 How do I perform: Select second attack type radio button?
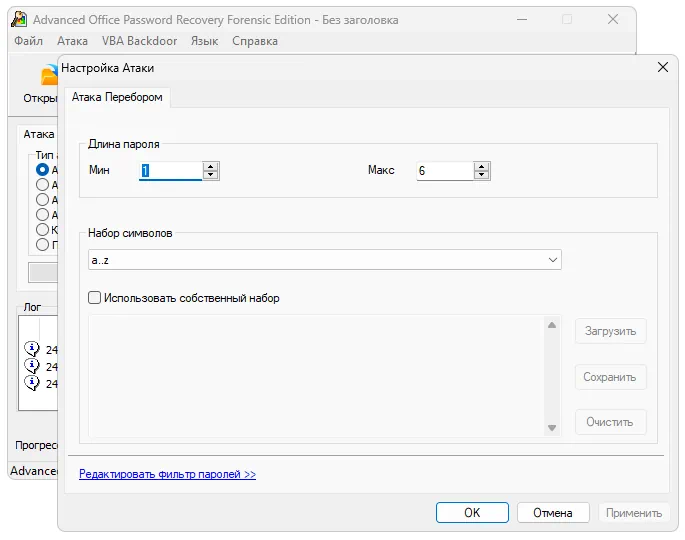pos(42,184)
